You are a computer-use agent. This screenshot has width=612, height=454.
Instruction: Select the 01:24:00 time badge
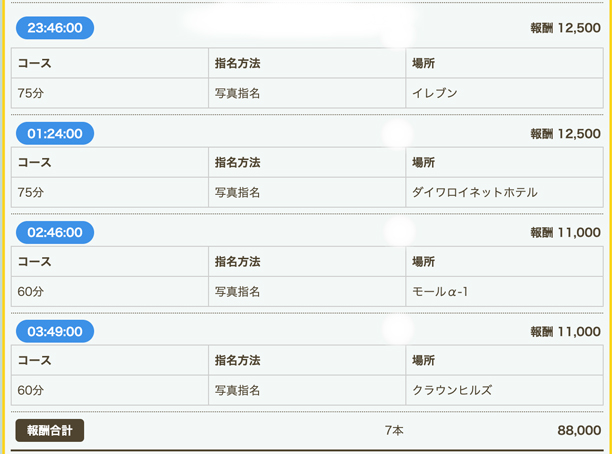click(x=55, y=133)
